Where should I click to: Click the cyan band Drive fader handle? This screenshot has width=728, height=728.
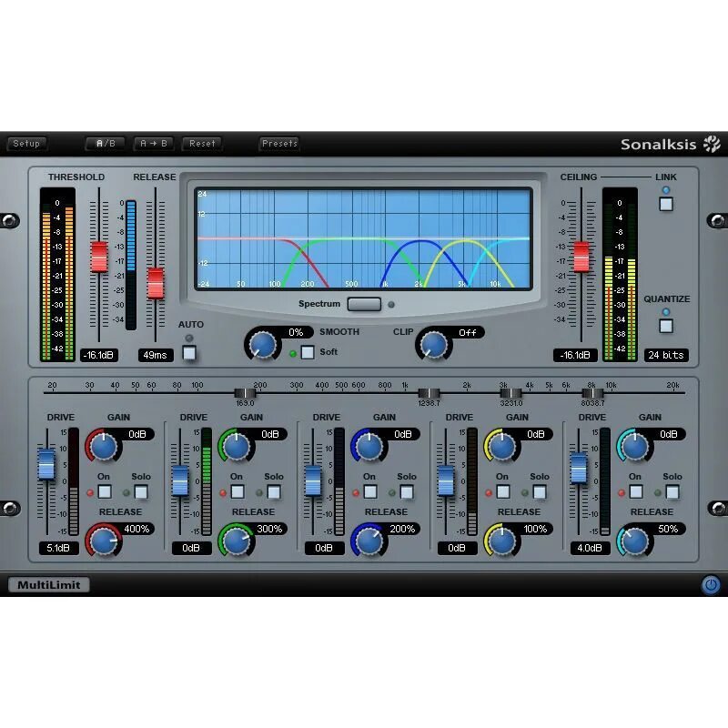point(579,468)
